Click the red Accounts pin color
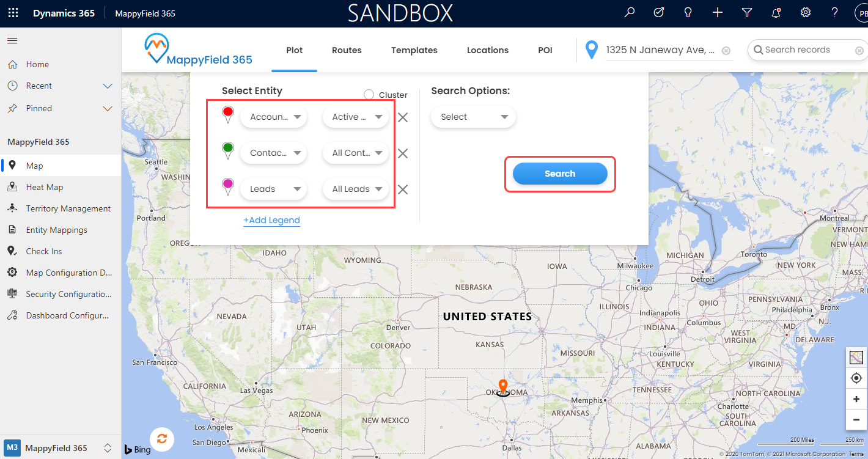The image size is (868, 459). 228,114
